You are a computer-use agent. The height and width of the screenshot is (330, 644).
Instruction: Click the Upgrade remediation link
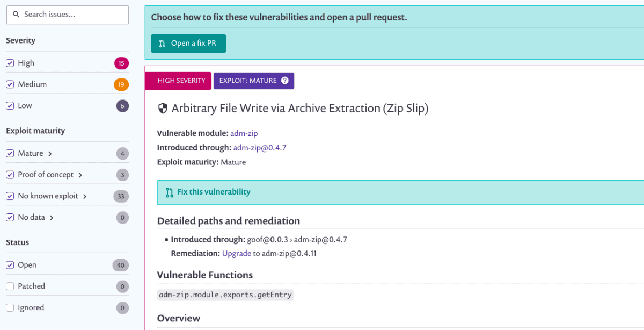coord(236,253)
